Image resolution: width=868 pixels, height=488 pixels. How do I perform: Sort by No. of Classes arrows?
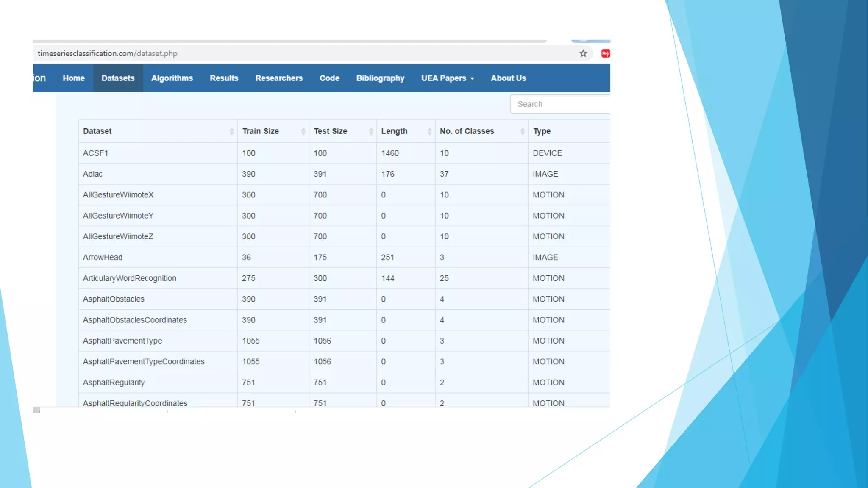pyautogui.click(x=522, y=131)
